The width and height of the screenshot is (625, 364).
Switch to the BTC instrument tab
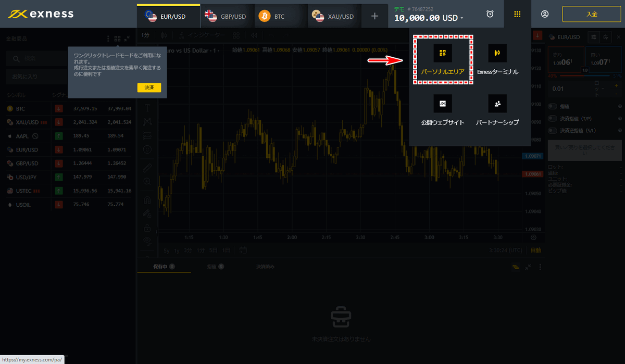coord(280,16)
